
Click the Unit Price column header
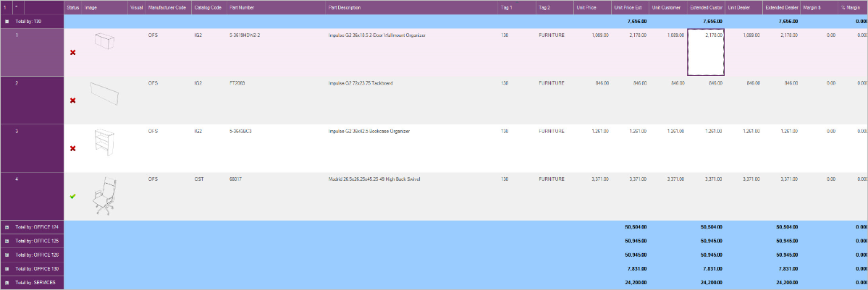coord(592,8)
